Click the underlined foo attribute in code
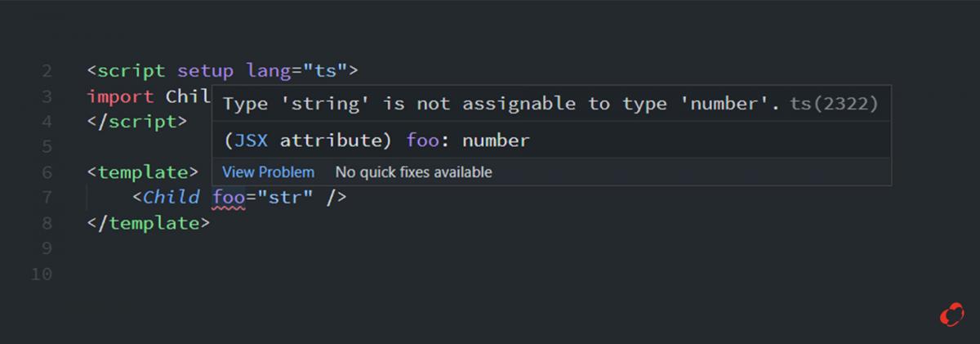This screenshot has height=344, width=980. tap(229, 197)
